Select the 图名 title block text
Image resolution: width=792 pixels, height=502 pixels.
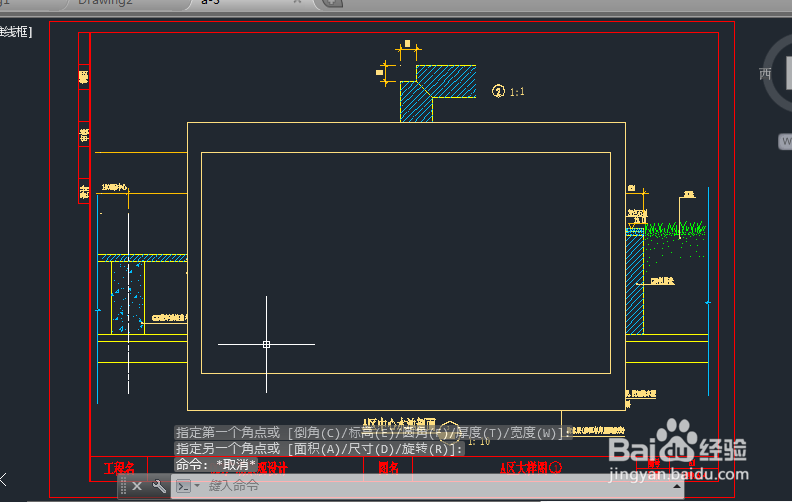388,468
